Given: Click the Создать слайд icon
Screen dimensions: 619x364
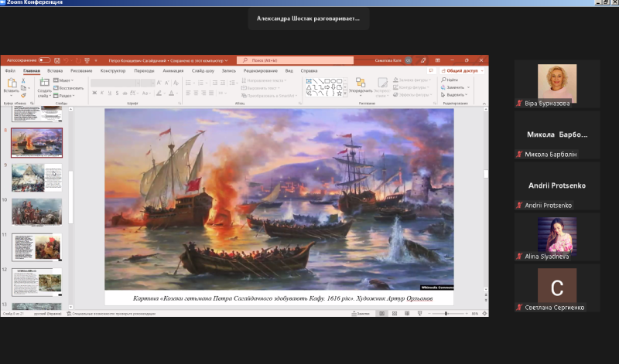Looking at the screenshot, I should (44, 83).
